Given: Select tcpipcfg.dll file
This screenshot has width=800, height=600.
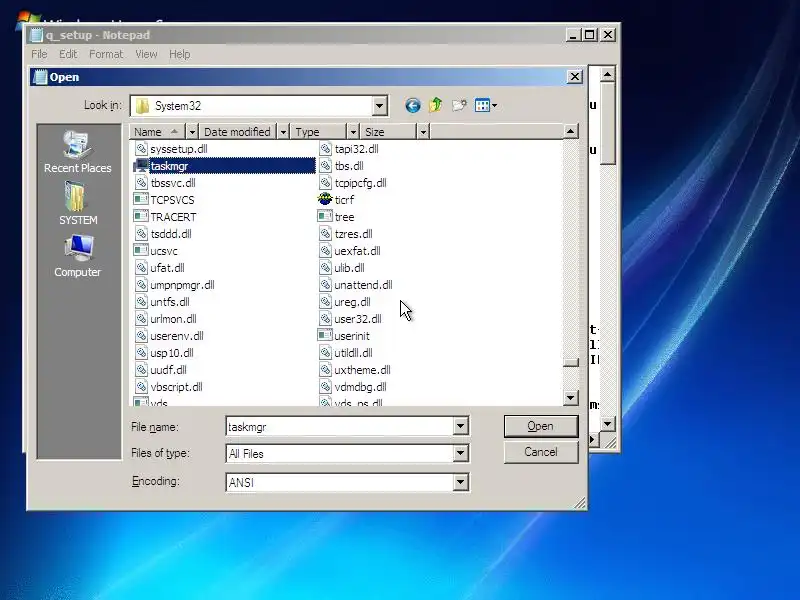Looking at the screenshot, I should [353, 183].
